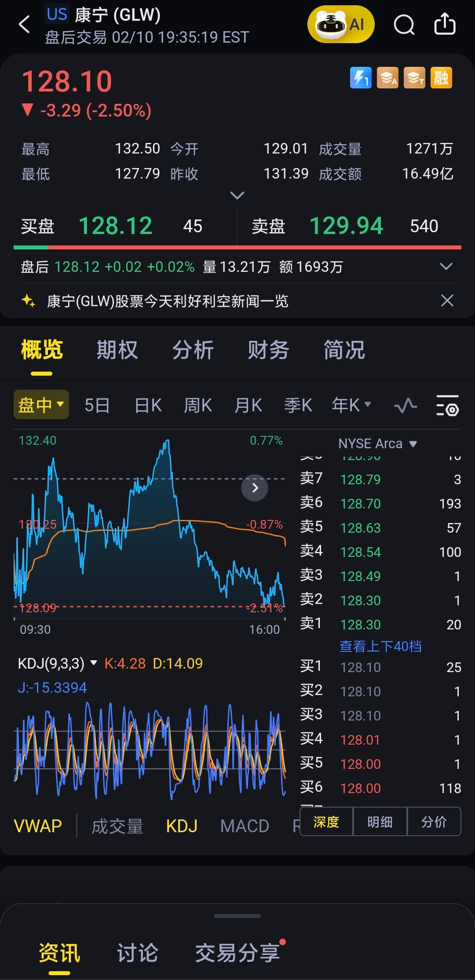Select the 日K chart period

click(148, 405)
